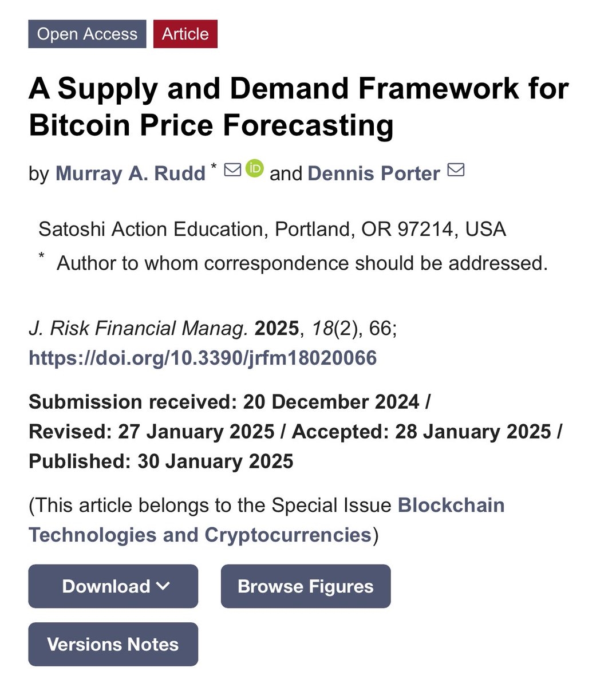Open Dennis Porter author link
This screenshot has width=616, height=687.
pos(374,173)
